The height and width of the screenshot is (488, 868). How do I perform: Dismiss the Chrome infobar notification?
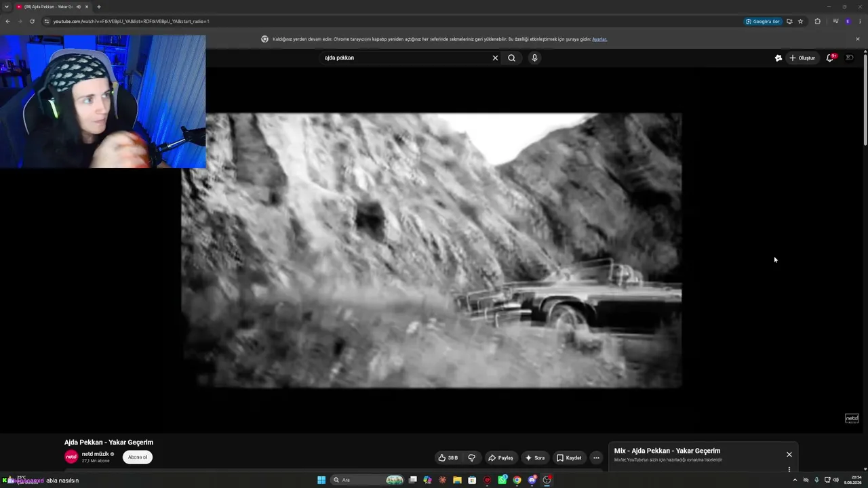pos(857,39)
